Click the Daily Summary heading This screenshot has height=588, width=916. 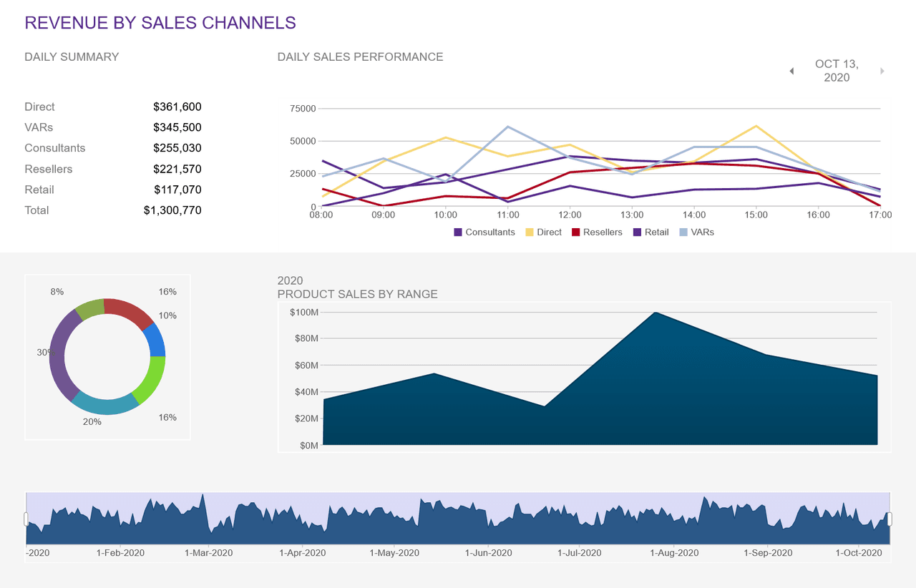72,57
